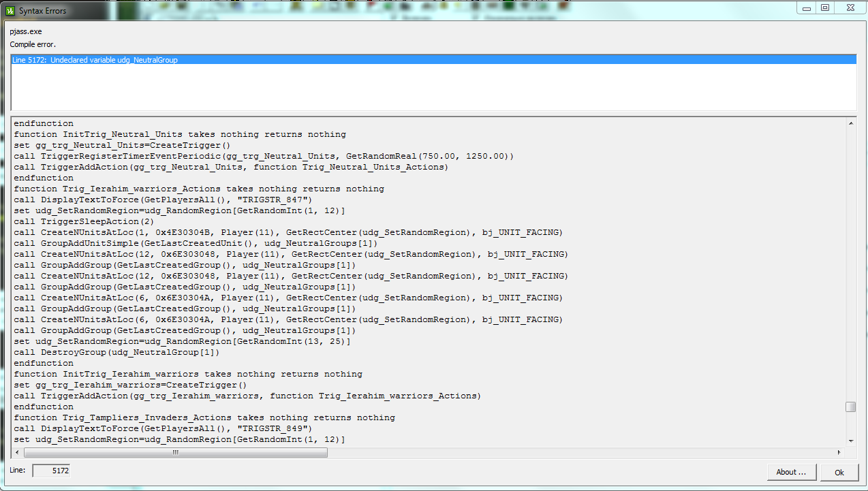Select the Line 5172 undeclared variable error
The height and width of the screenshot is (491, 868).
433,60
